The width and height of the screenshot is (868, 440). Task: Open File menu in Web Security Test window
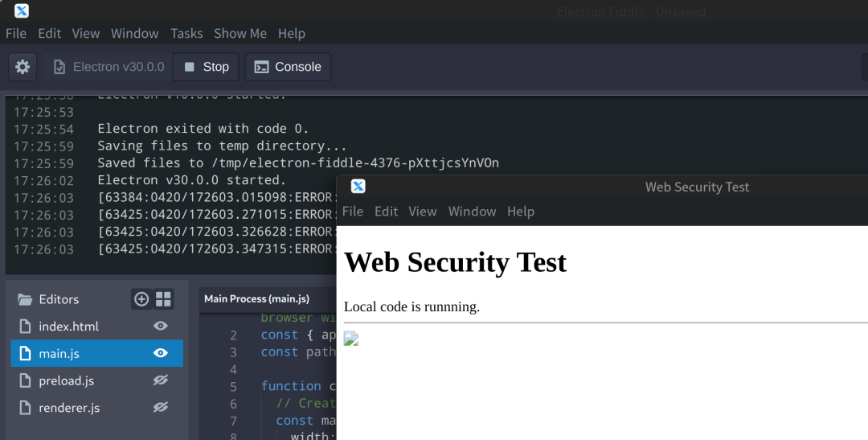[353, 212]
